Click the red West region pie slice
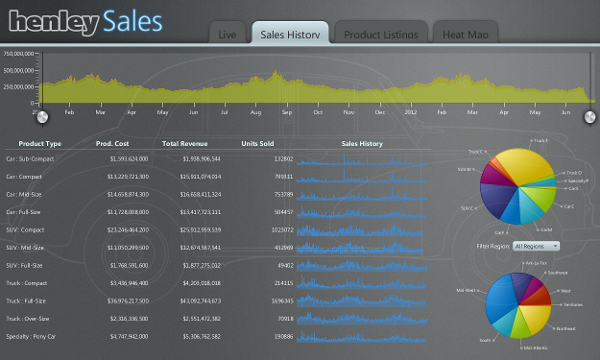This screenshot has width=600, height=360. [x=540, y=297]
